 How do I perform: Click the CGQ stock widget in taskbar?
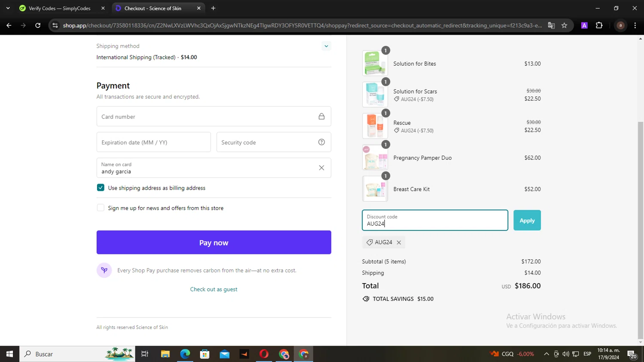point(512,354)
